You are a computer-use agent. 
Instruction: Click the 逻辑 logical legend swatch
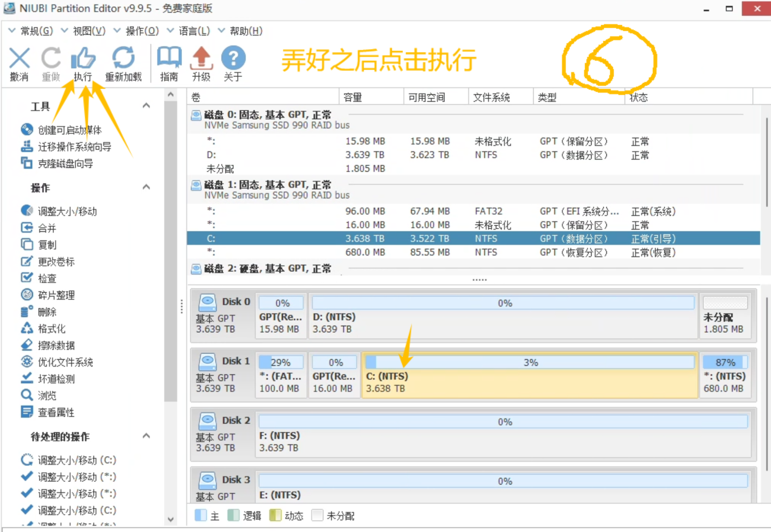click(234, 515)
